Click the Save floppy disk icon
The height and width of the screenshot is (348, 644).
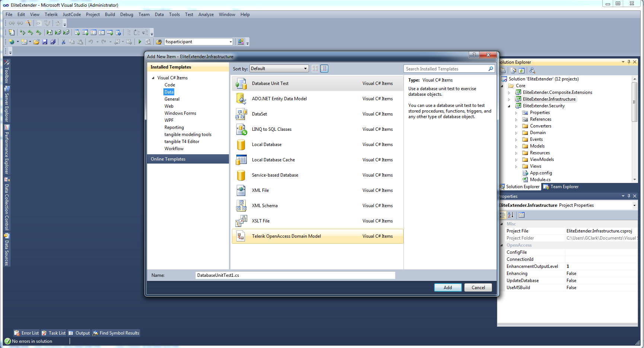click(x=45, y=42)
